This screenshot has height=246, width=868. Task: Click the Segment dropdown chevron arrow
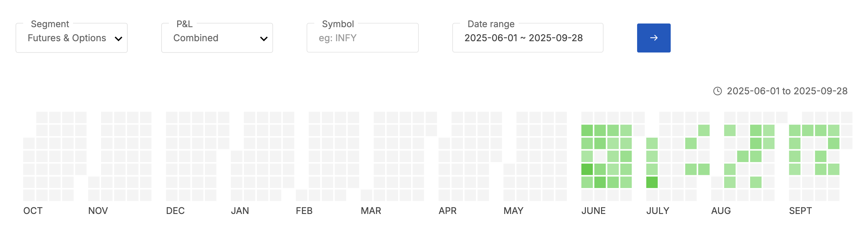(118, 39)
